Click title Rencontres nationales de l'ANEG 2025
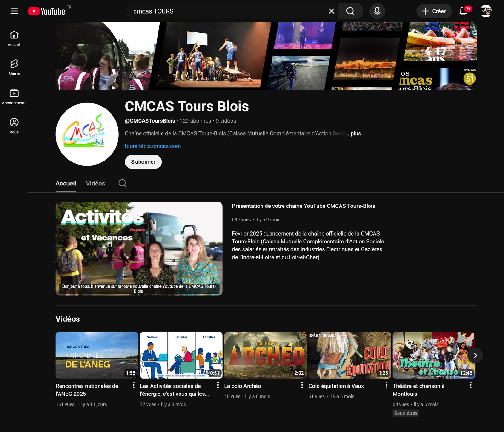 pos(87,390)
